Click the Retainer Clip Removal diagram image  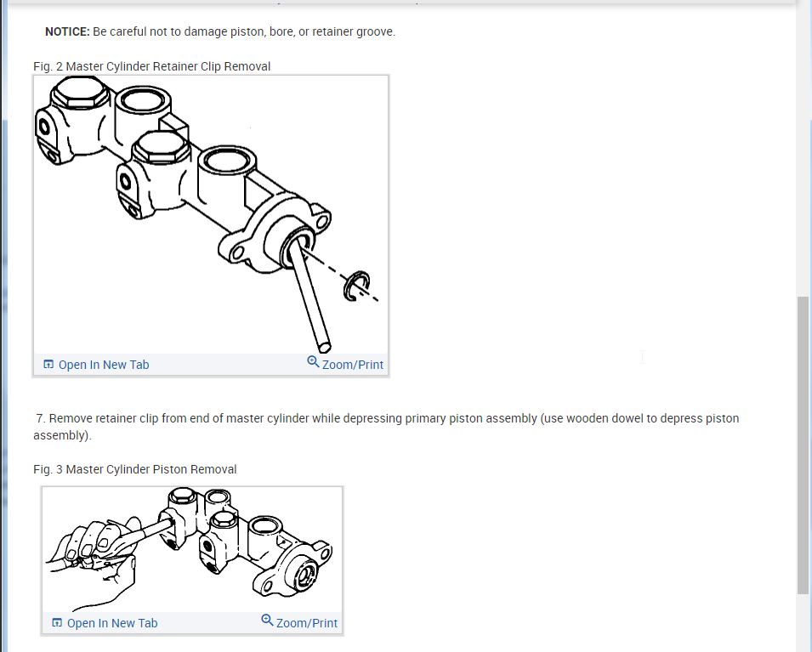[211, 215]
